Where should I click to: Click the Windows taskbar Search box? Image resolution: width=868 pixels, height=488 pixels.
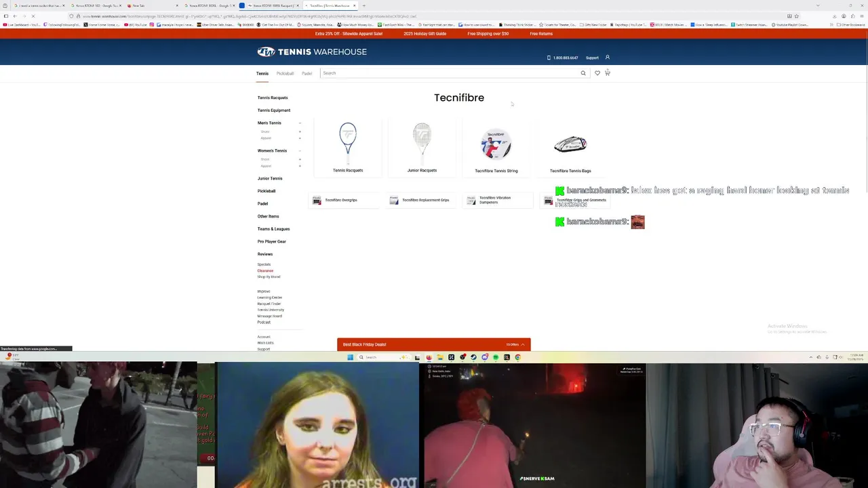pyautogui.click(x=384, y=357)
